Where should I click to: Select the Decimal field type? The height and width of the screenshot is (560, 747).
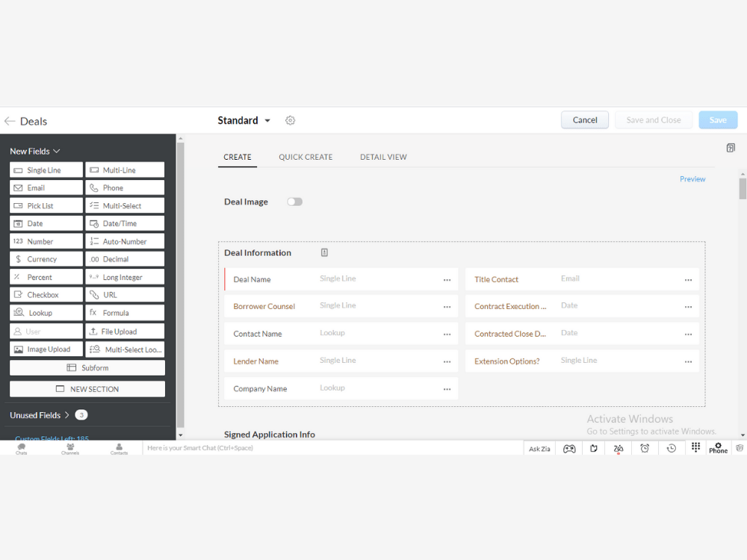(125, 259)
